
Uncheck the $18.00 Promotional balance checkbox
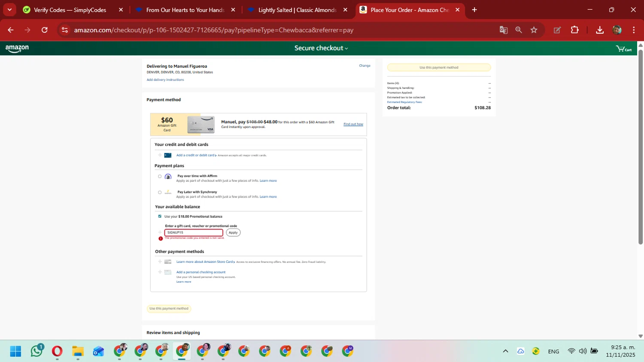(160, 216)
